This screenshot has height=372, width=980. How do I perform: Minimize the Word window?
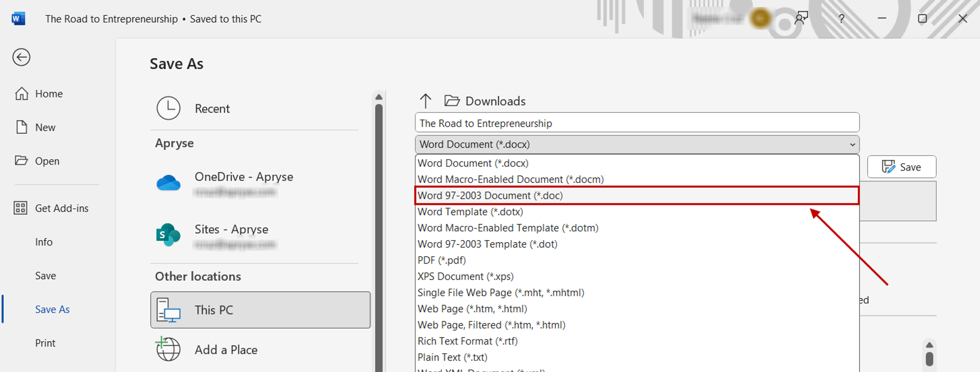(882, 18)
